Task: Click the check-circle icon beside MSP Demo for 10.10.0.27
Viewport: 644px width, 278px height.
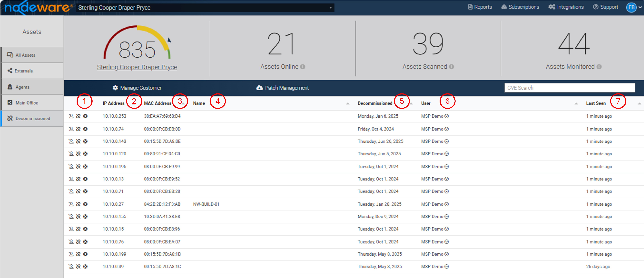Action: tap(447, 204)
